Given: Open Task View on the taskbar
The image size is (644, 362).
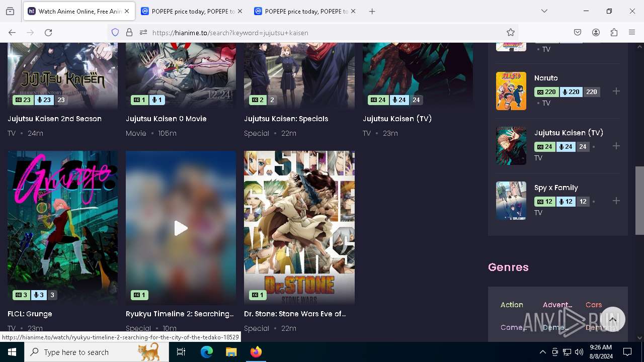Looking at the screenshot, I should [181, 352].
